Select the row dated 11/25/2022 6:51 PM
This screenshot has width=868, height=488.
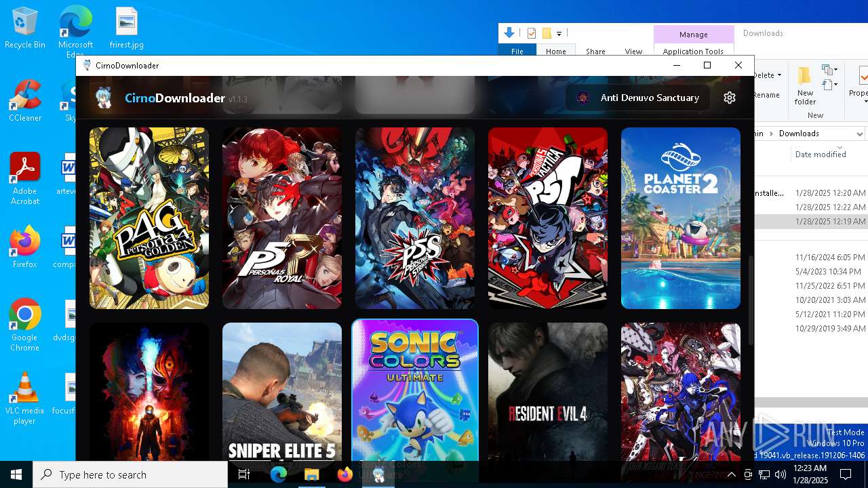pos(811,286)
